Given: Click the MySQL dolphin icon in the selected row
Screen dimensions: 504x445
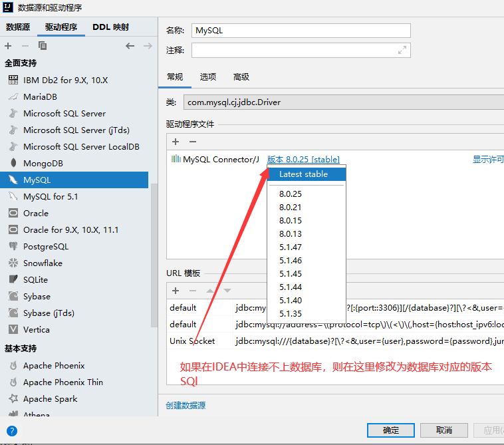Looking at the screenshot, I should [x=13, y=180].
